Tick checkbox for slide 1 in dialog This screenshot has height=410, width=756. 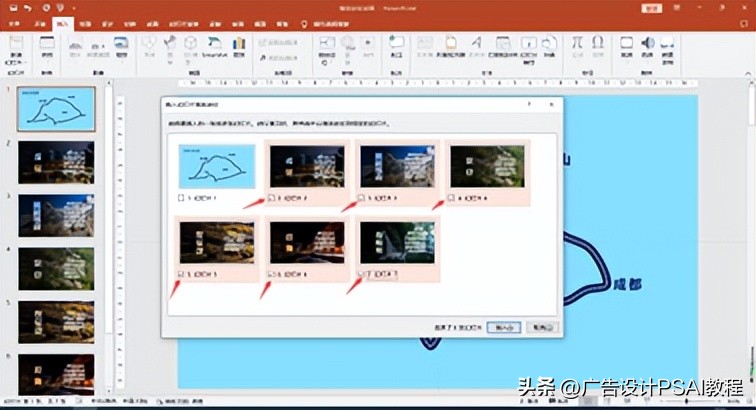181,198
